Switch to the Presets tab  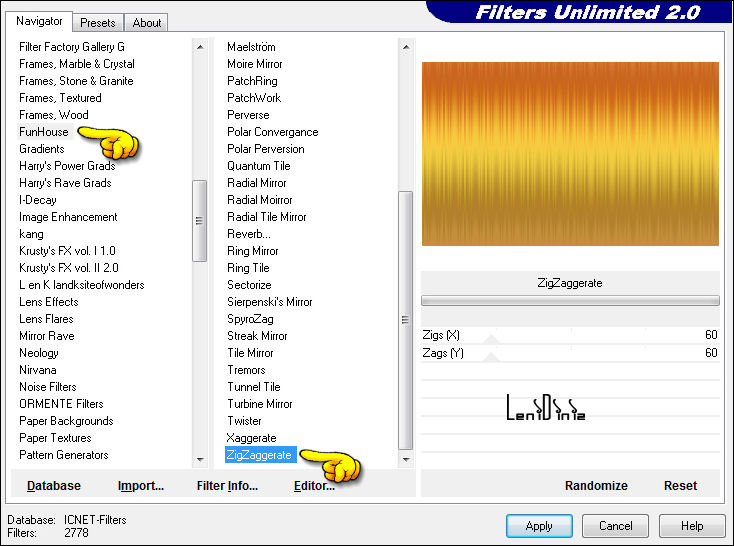tap(97, 22)
